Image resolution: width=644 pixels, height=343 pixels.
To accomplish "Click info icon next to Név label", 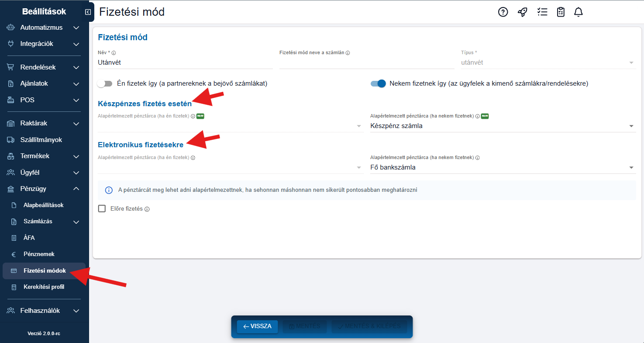I will (114, 53).
